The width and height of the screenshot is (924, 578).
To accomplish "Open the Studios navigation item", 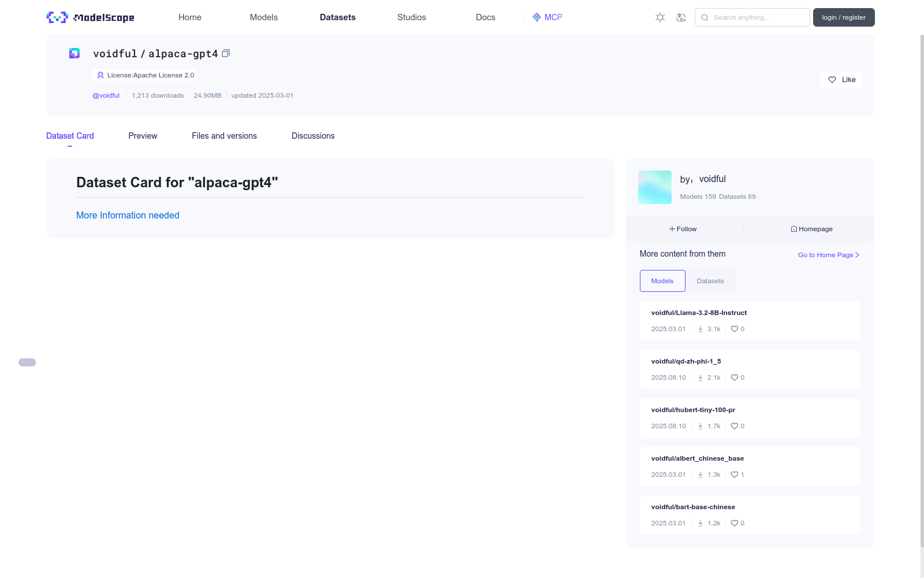I will 412,17.
